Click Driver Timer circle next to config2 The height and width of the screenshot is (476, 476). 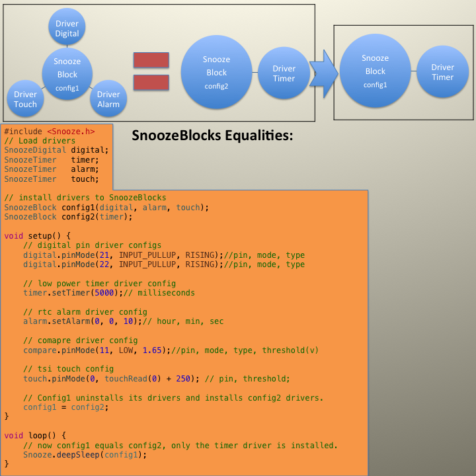coord(284,73)
